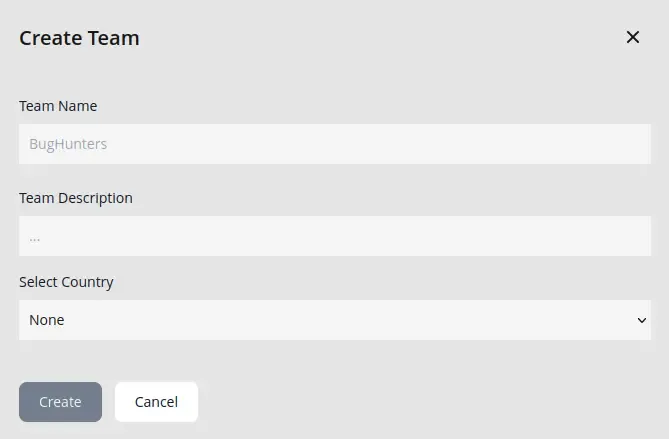Open the Select Country dropdown
Screen dimensions: 669x439
point(335,320)
